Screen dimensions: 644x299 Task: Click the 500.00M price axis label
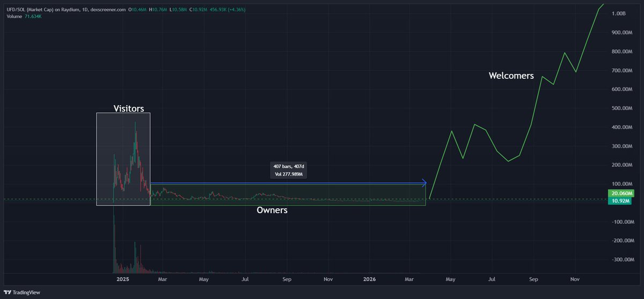tap(621, 108)
